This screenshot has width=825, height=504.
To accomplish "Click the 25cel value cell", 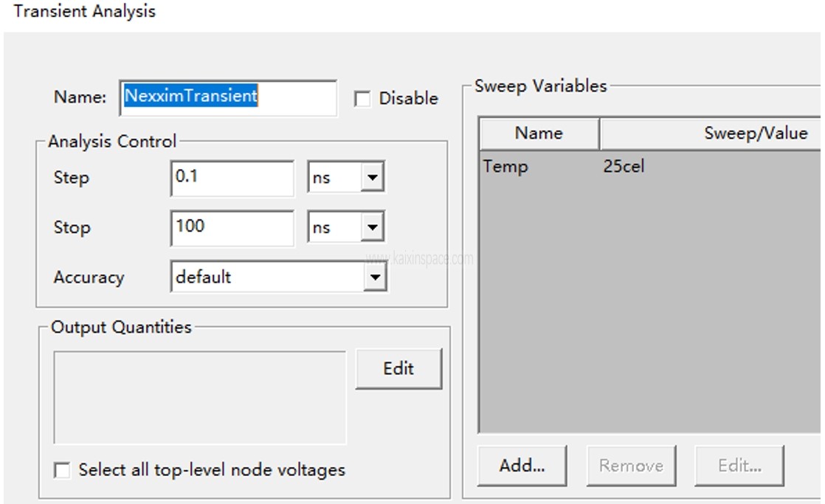I will pyautogui.click(x=624, y=167).
